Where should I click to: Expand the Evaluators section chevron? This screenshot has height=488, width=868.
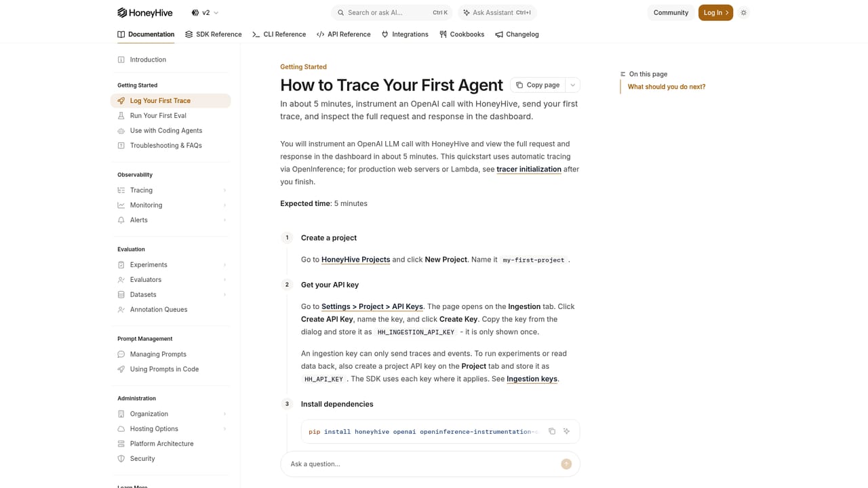(x=224, y=280)
